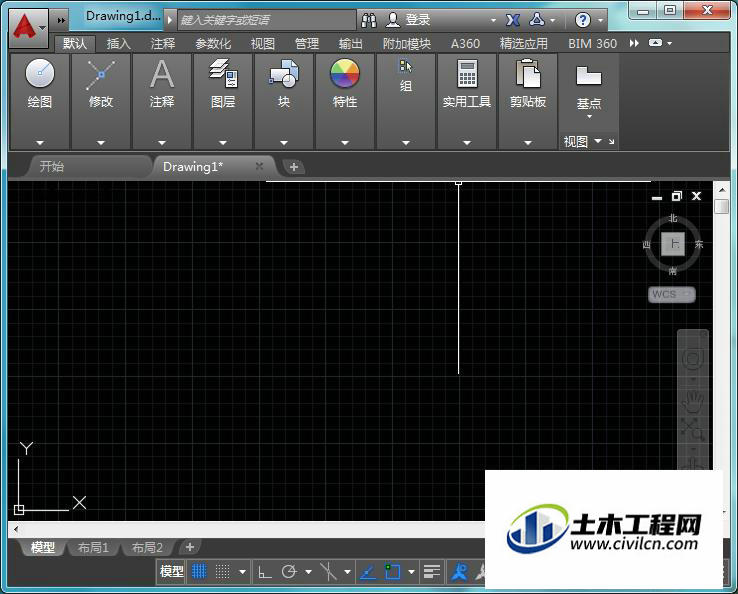Toggle polar tracking in status bar

pos(289,572)
